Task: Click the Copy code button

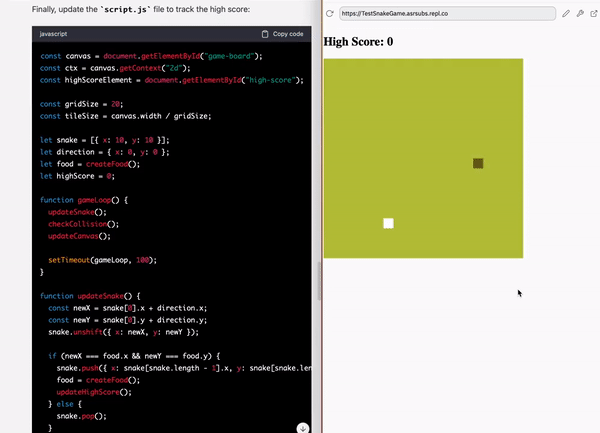Action: point(282,34)
